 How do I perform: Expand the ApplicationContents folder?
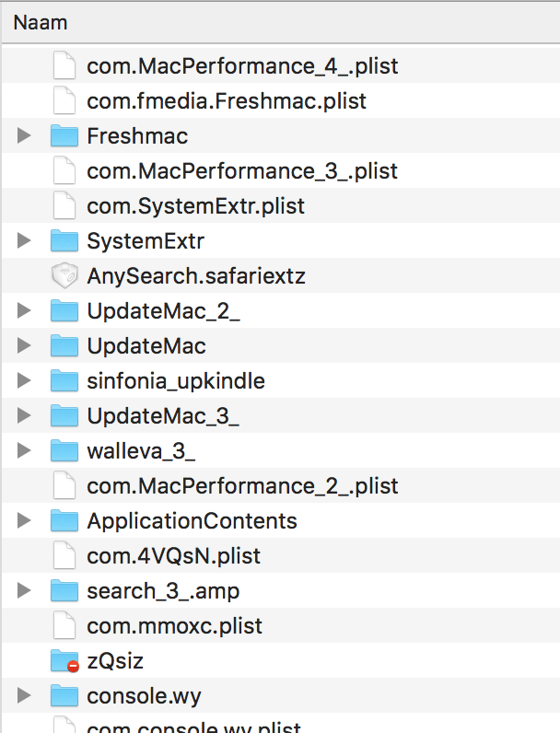pyautogui.click(x=24, y=520)
